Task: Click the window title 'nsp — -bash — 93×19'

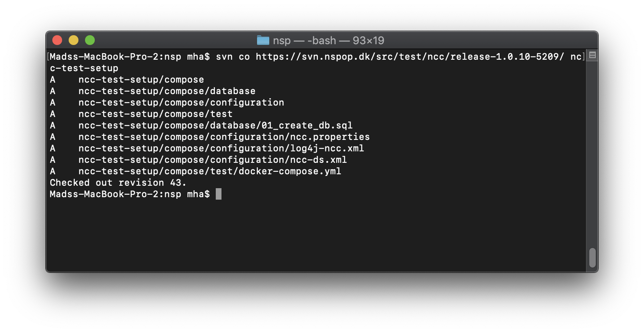Action: [x=328, y=40]
